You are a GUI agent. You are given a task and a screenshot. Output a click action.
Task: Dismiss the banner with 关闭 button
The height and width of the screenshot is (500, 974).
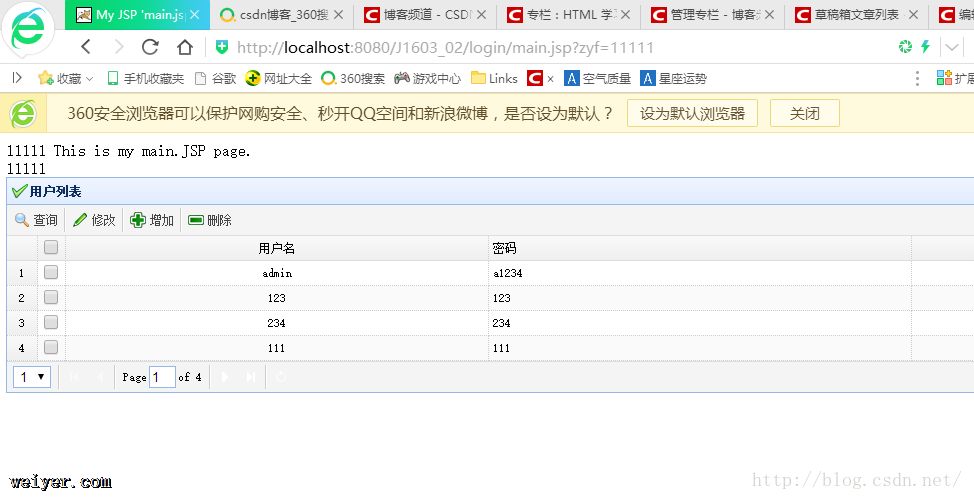click(x=804, y=114)
